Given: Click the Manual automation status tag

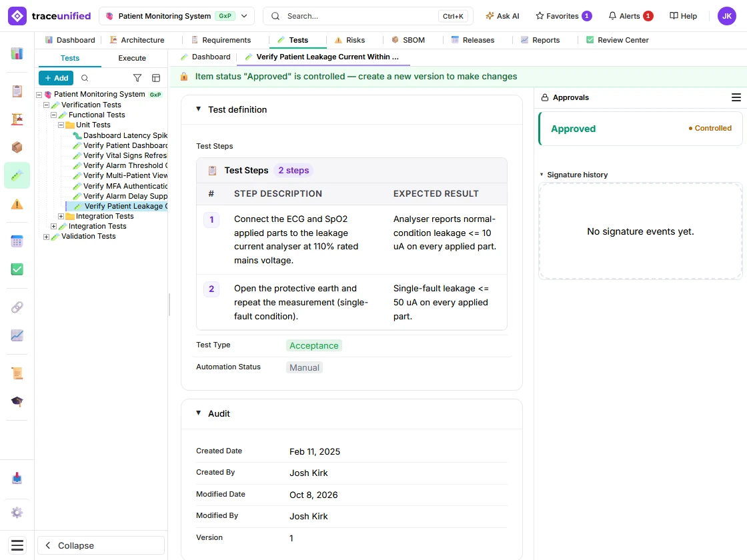Looking at the screenshot, I should pyautogui.click(x=304, y=367).
